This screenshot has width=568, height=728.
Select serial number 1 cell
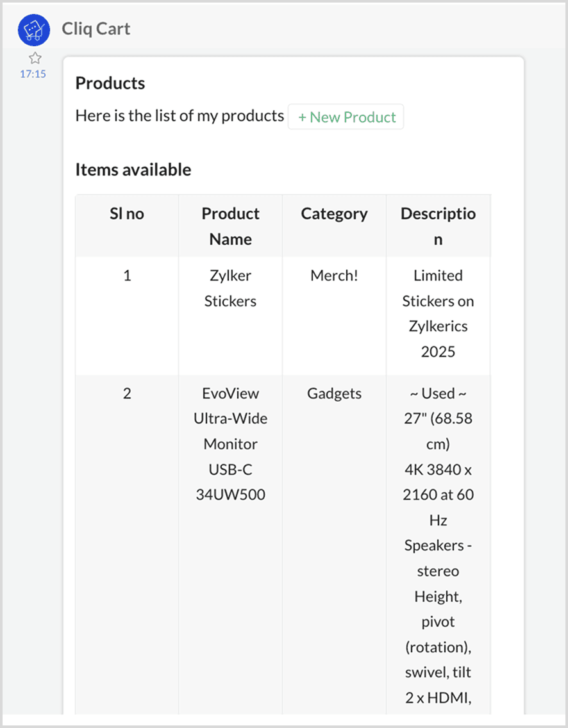[x=127, y=276]
